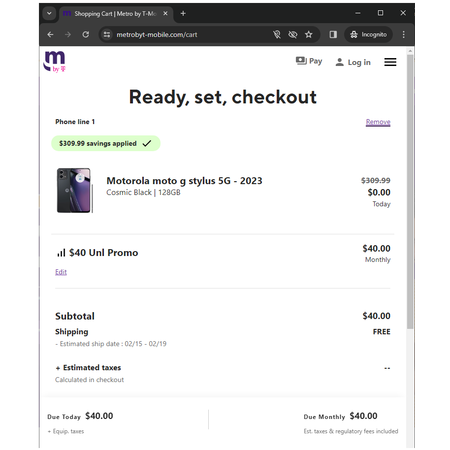Remove Phone line 1 from cart

click(378, 122)
